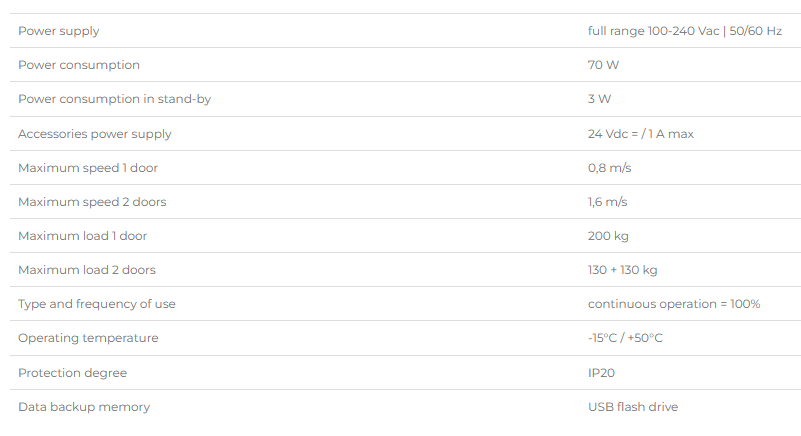Select the "Operating temperature" label
Image resolution: width=801 pixels, height=436 pixels.
click(x=88, y=338)
